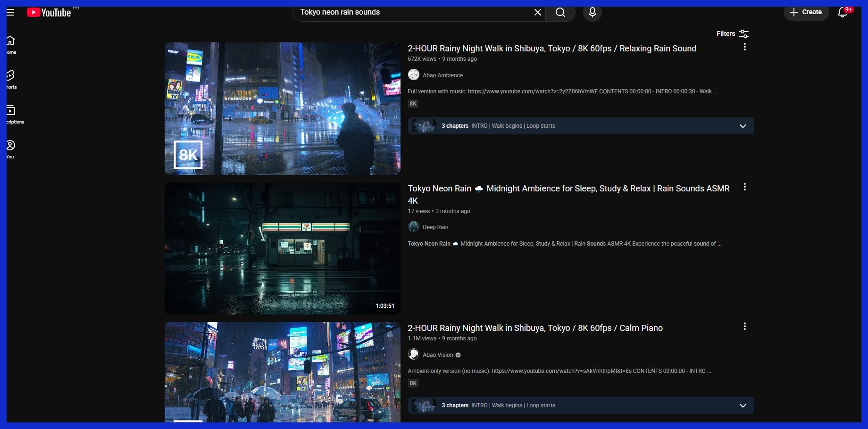868x429 pixels.
Task: Open options menu for the Shibuya 8K video
Action: point(745,47)
